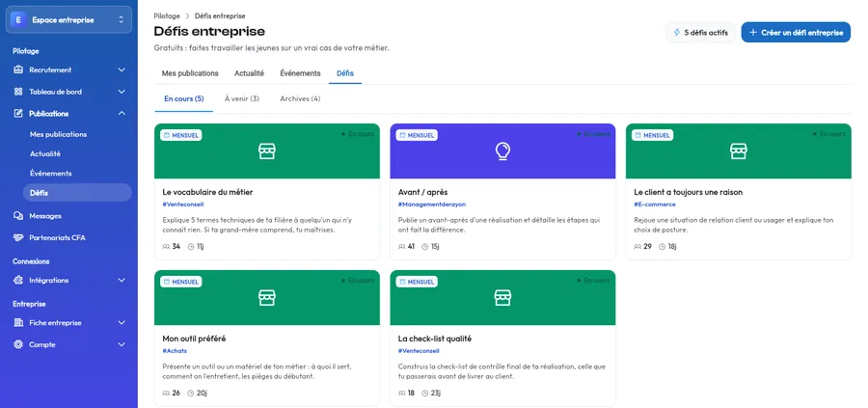Open the #E-commerce hashtag link
The width and height of the screenshot is (868, 408).
[x=654, y=204]
